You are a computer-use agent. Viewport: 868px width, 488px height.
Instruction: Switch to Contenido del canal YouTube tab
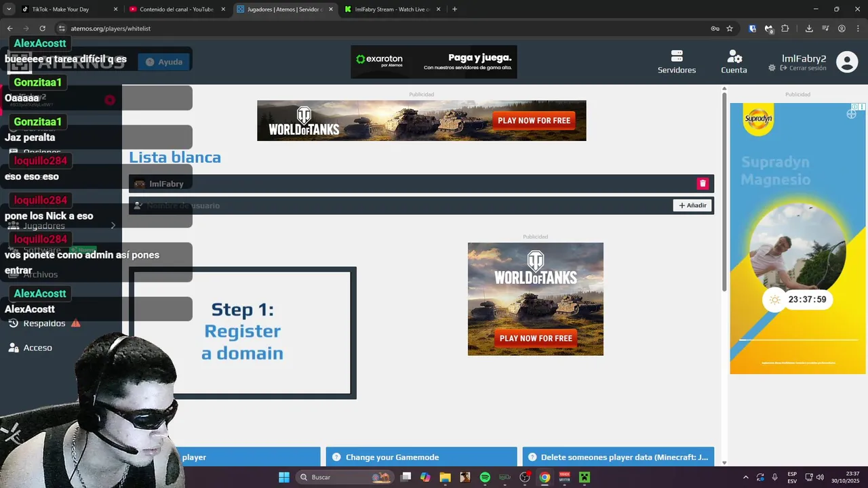tap(177, 9)
